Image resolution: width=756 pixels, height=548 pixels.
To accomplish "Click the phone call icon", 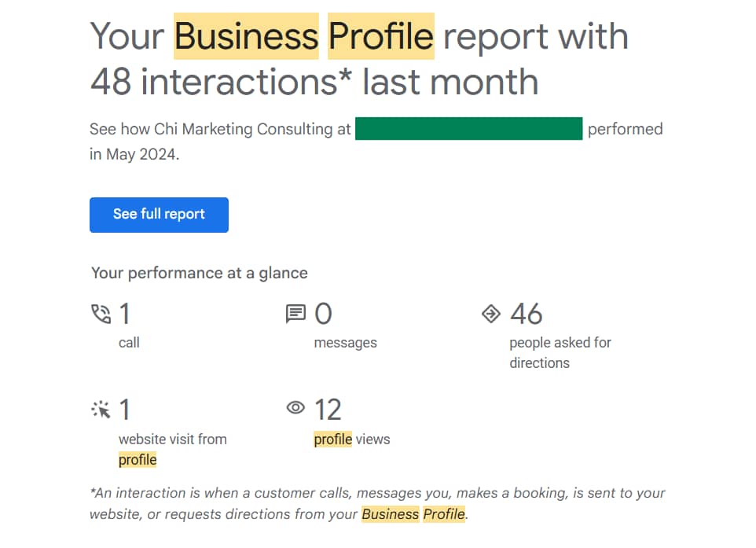I will point(101,314).
